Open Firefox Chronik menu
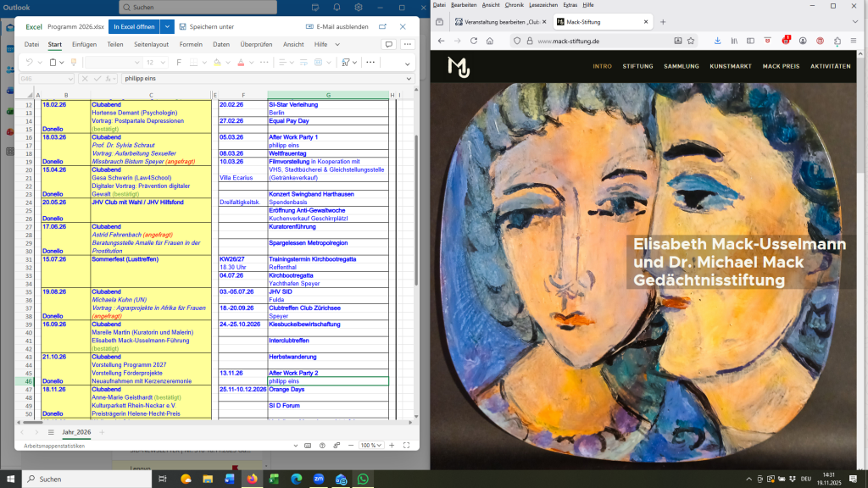This screenshot has height=488, width=868. [515, 5]
